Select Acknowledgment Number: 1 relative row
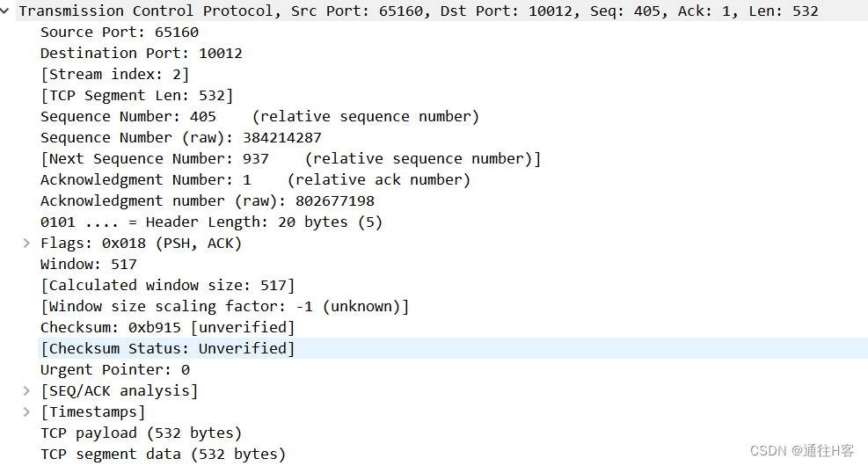 click(255, 180)
